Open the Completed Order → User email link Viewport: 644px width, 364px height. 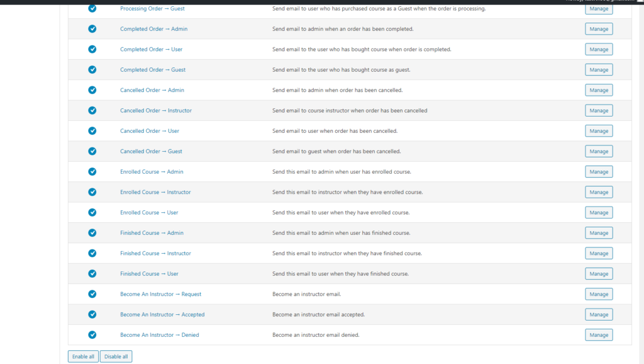151,49
